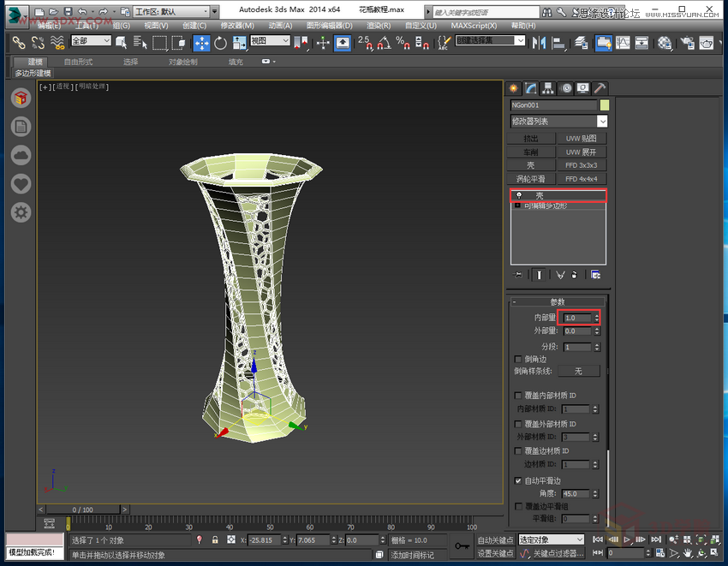Select the Select and Move tool
728x566 pixels.
(201, 44)
